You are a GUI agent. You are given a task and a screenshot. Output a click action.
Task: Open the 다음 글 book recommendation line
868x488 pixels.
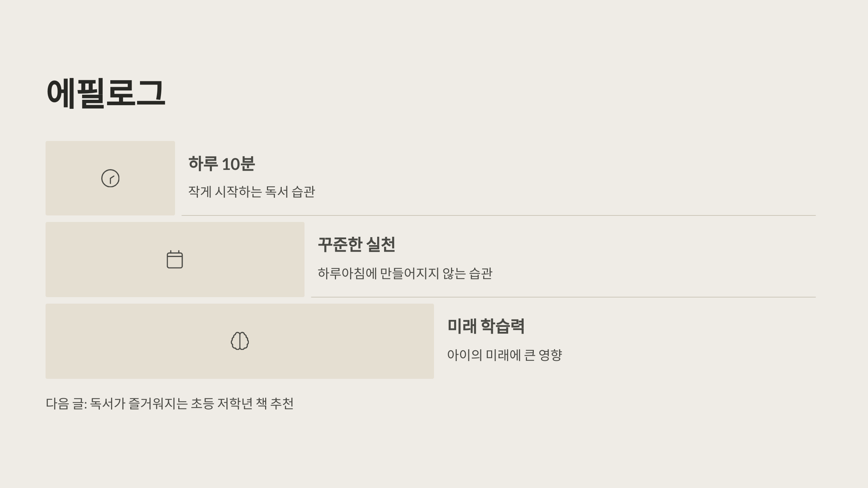point(170,403)
